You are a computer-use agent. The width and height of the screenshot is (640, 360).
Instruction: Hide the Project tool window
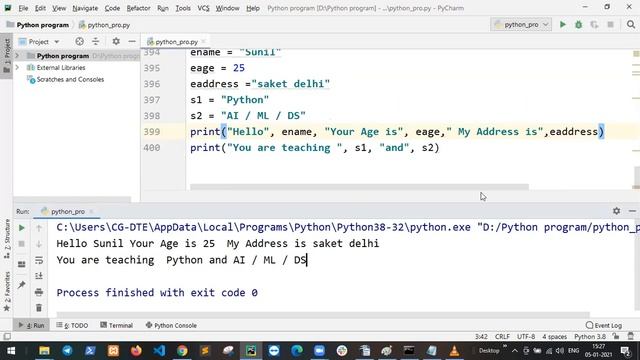tap(131, 42)
